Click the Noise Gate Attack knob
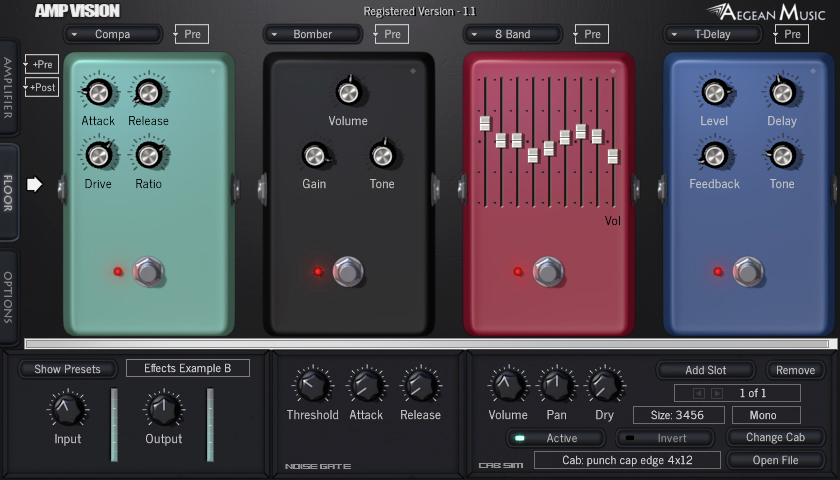Screen dimensions: 840x480 coord(366,385)
